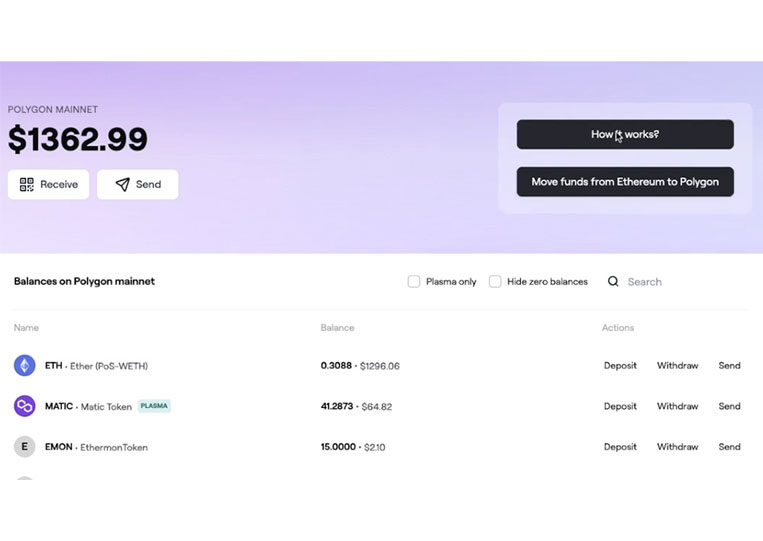Open Deposit for the EMON token
The height and width of the screenshot is (541, 763).
620,447
